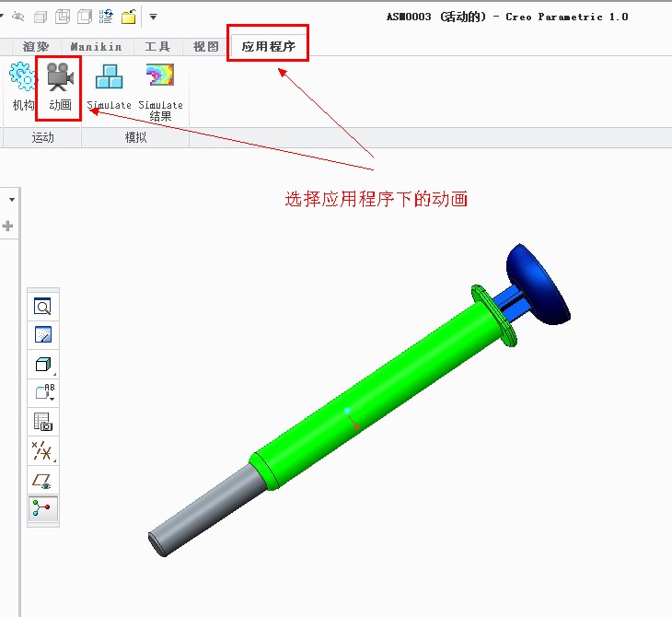Toggle the spin center icon in graphics toolbar

pos(42,508)
